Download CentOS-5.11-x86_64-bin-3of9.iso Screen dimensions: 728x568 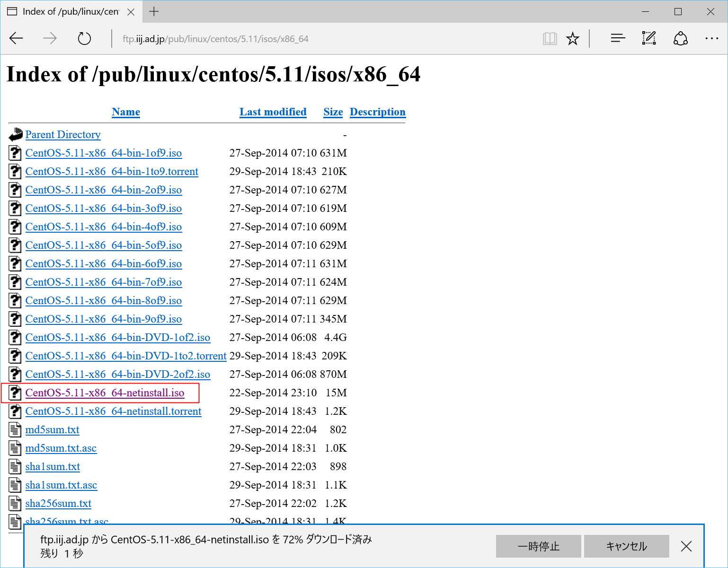pyautogui.click(x=104, y=209)
